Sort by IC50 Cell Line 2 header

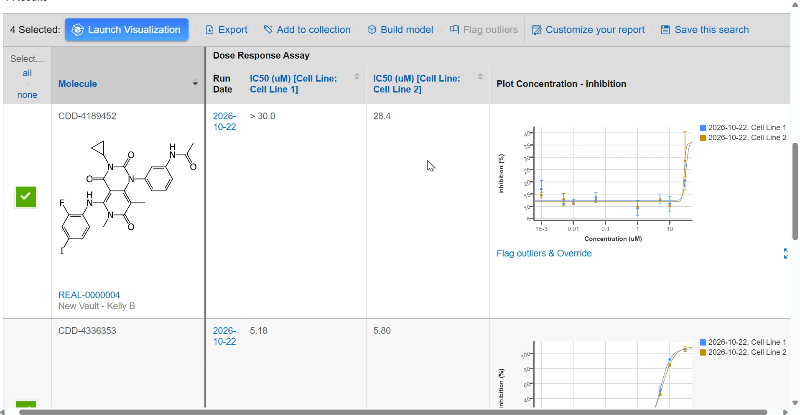[416, 84]
